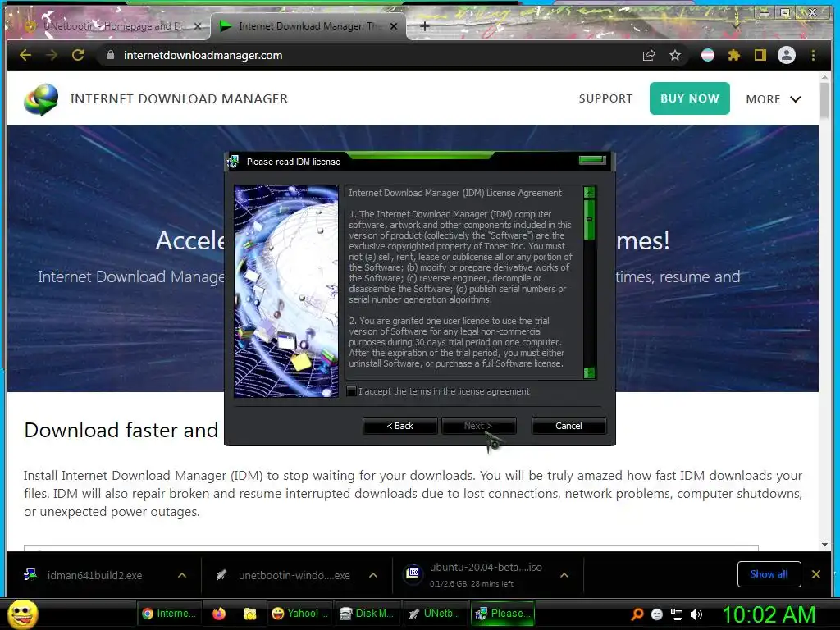Image resolution: width=840 pixels, height=630 pixels.
Task: Open the folder icon in taskbar
Action: [x=249, y=614]
